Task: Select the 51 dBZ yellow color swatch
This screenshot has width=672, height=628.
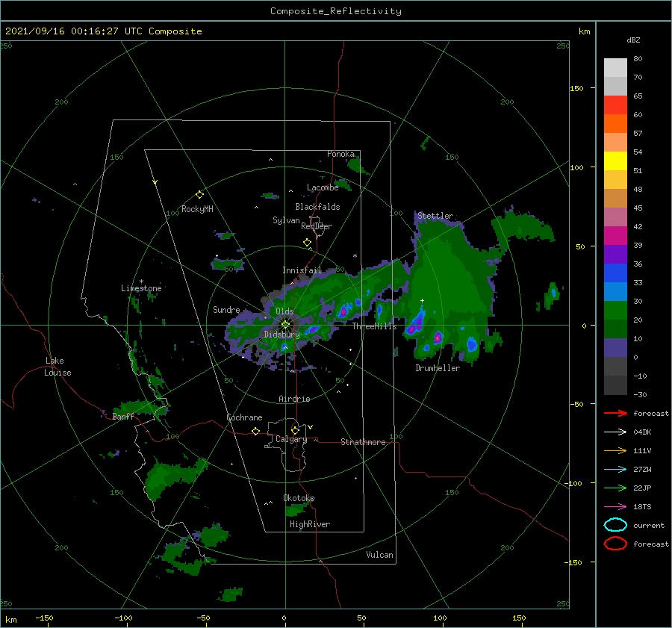Action: 615,161
